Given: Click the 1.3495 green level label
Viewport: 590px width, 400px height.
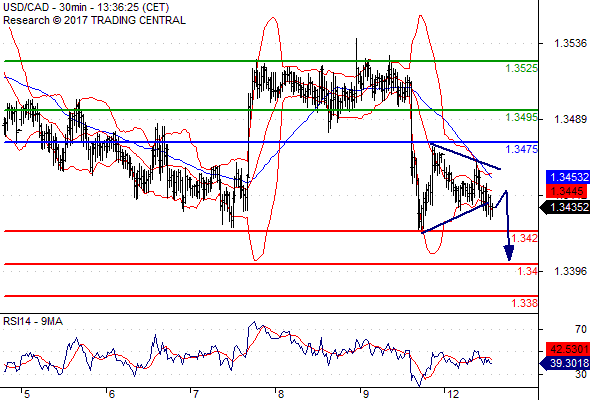Looking at the screenshot, I should tap(521, 117).
